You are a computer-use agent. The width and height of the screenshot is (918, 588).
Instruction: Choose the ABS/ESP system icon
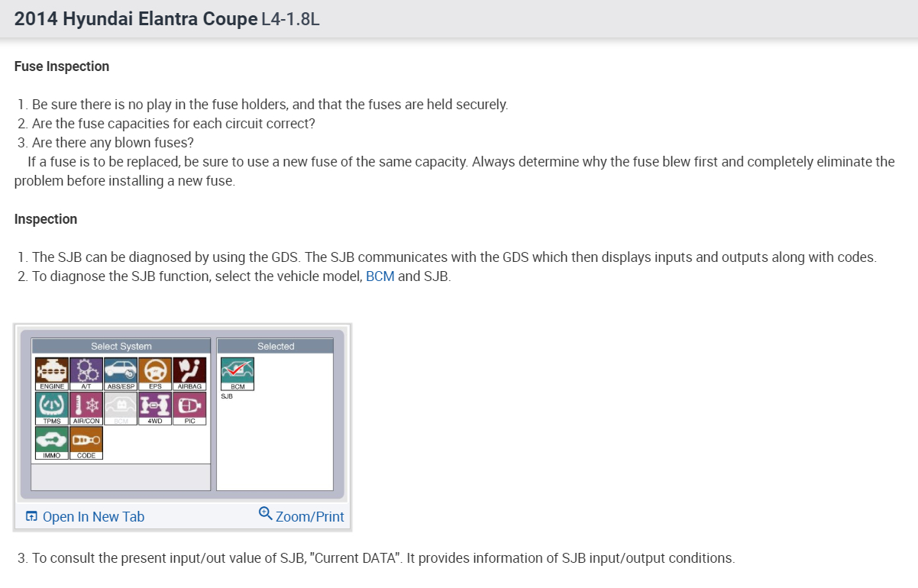click(121, 374)
